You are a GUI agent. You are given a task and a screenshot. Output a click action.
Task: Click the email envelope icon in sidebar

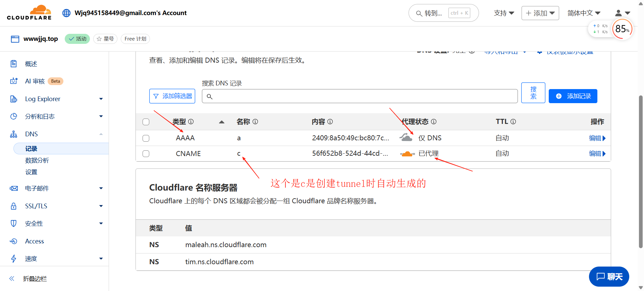[x=13, y=188]
